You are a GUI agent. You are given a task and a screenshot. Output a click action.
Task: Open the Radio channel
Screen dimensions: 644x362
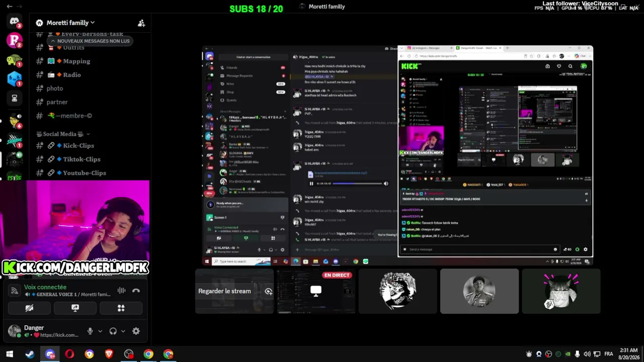(72, 75)
